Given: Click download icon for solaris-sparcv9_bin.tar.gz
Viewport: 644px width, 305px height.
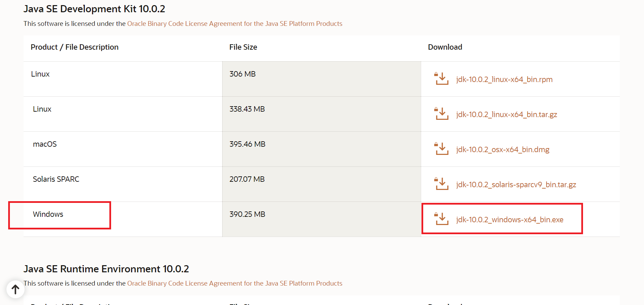Looking at the screenshot, I should coord(442,184).
